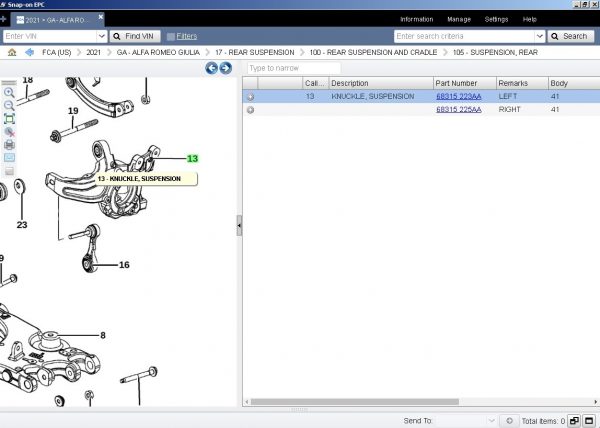
Task: Select the 2021 GA-ALFA RO tab
Action: 55,20
